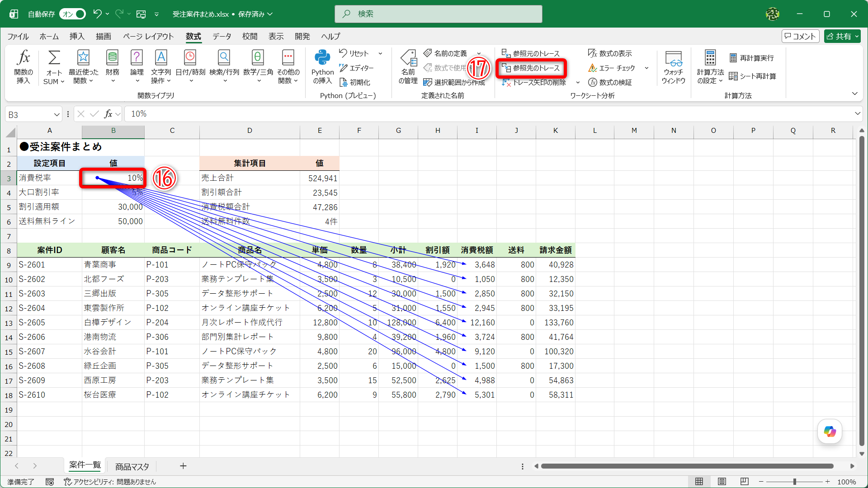Click アクセシビリティ: 問題ありません in the status bar

coord(110,482)
